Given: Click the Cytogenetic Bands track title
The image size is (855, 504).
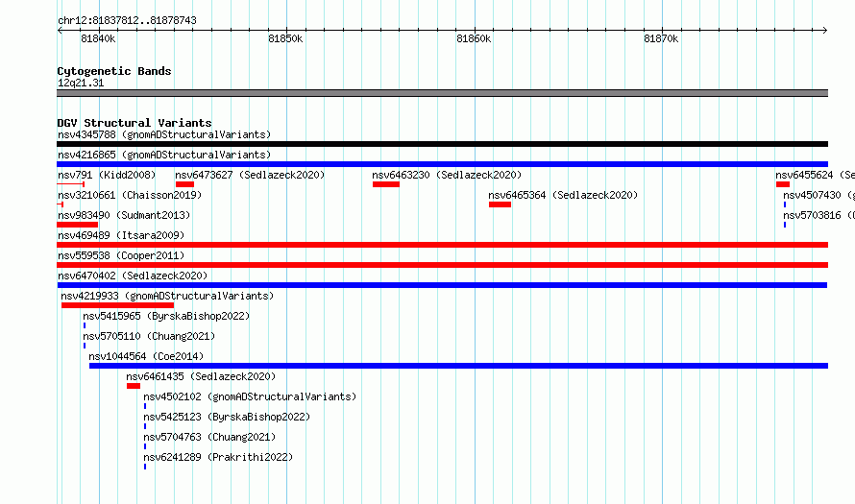Looking at the screenshot, I should (x=114, y=71).
